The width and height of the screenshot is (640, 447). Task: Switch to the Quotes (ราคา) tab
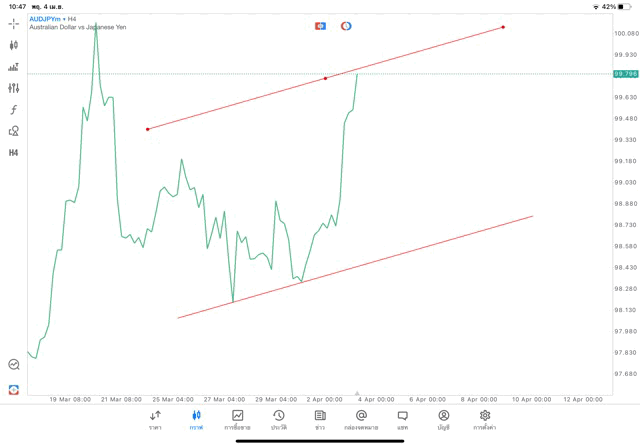click(155, 419)
